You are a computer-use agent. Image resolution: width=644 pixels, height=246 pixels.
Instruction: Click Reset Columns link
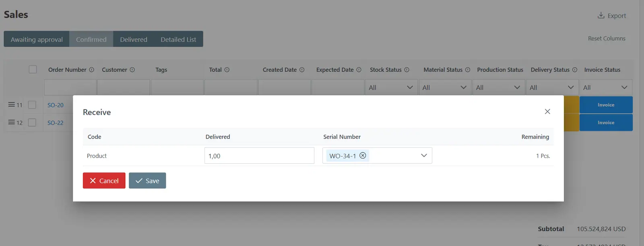pos(607,39)
